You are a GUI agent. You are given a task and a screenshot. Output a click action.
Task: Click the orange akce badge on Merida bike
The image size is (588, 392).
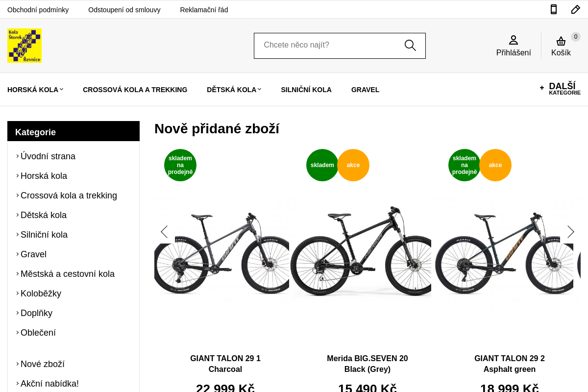353,165
